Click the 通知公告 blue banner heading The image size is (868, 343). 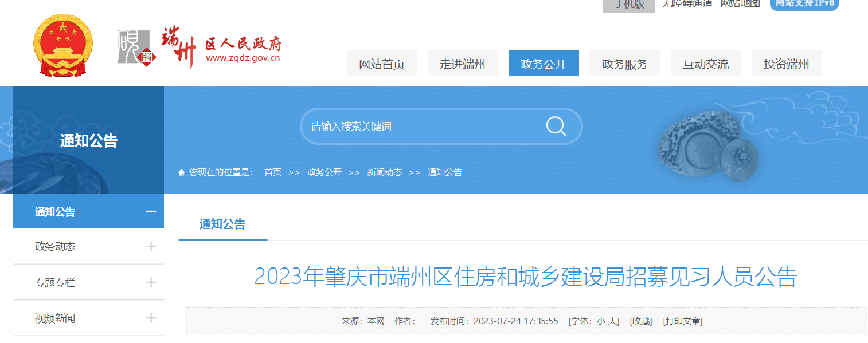point(89,141)
